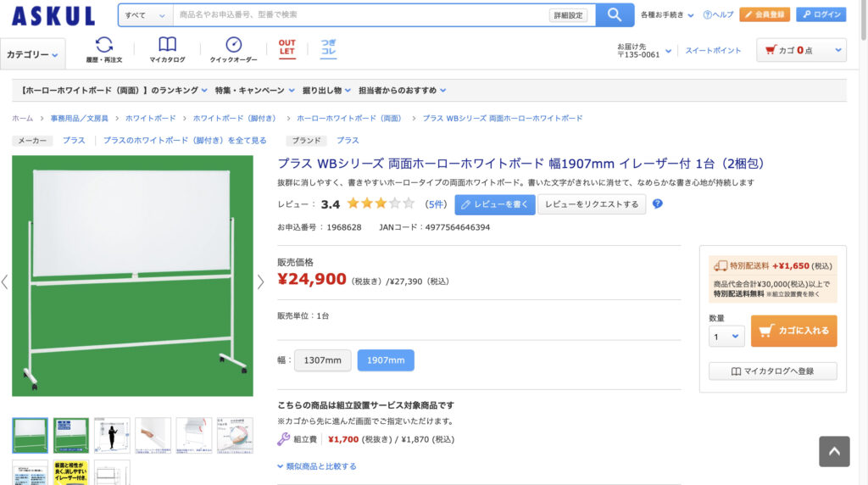Click the ヘルプ help link in header
868x485 pixels.
(718, 15)
